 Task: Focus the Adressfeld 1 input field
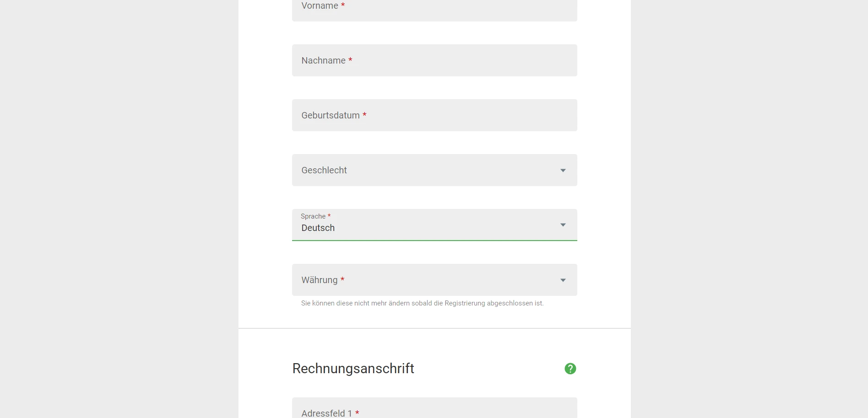pyautogui.click(x=434, y=408)
